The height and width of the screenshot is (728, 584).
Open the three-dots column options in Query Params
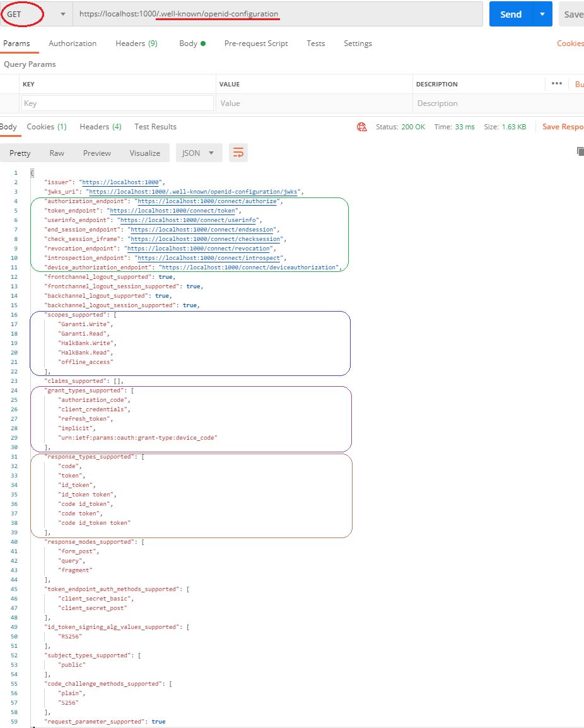556,84
